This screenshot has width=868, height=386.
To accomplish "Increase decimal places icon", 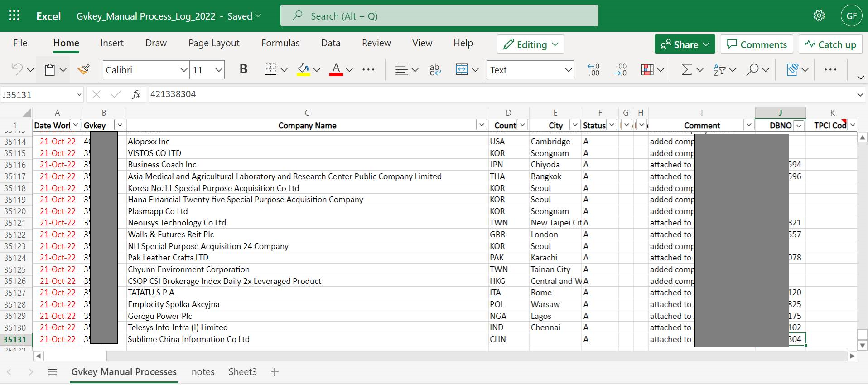I will 593,70.
